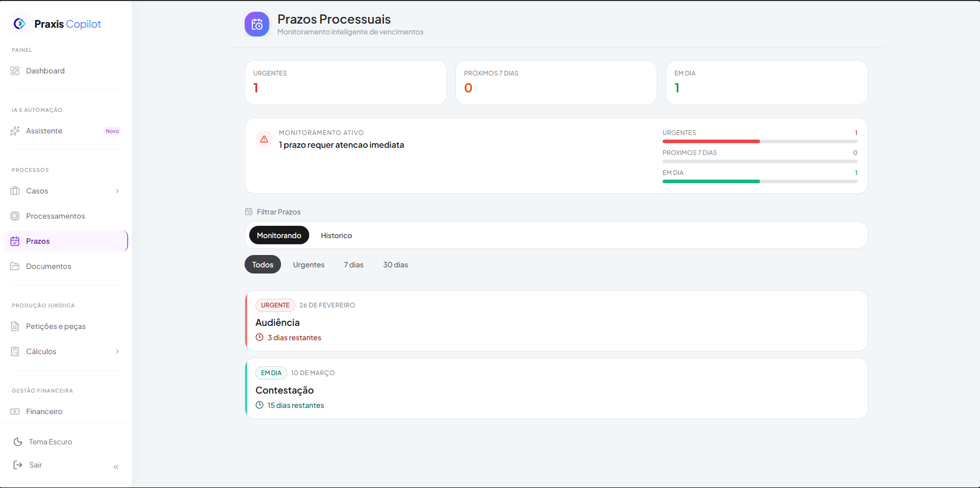Open the Audiência deadline card

point(556,321)
